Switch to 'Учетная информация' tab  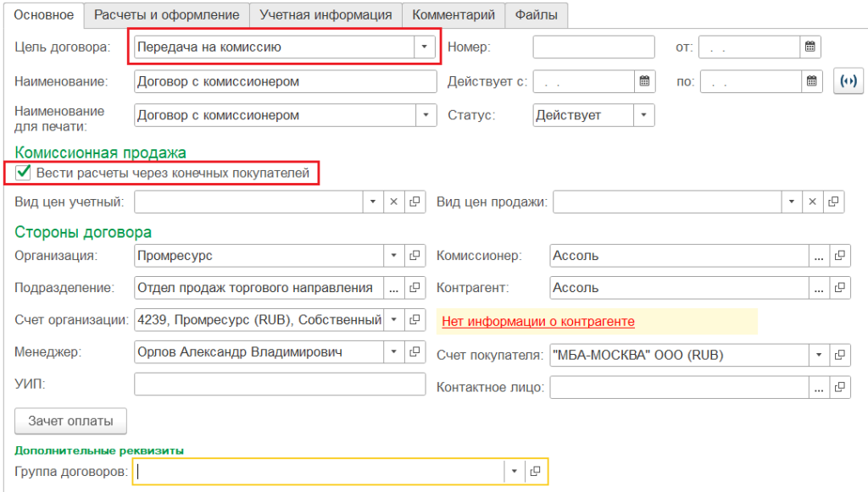pos(325,14)
